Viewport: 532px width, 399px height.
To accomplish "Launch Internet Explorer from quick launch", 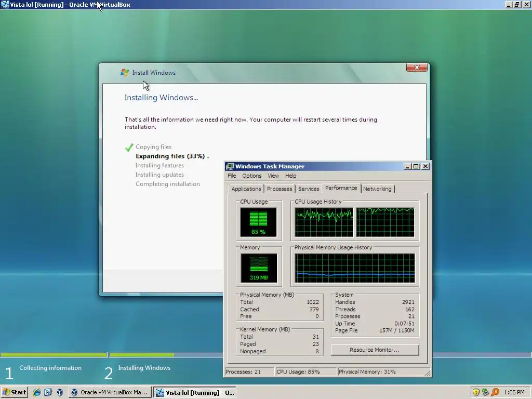I will click(37, 392).
